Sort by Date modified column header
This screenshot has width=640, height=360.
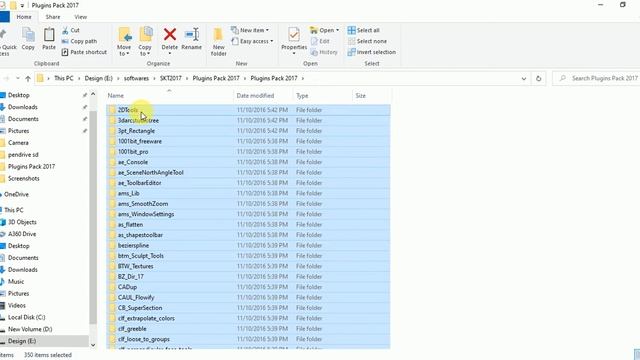coord(263,96)
